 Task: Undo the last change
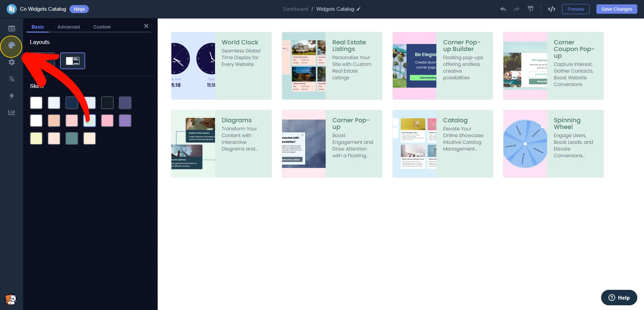click(x=503, y=9)
